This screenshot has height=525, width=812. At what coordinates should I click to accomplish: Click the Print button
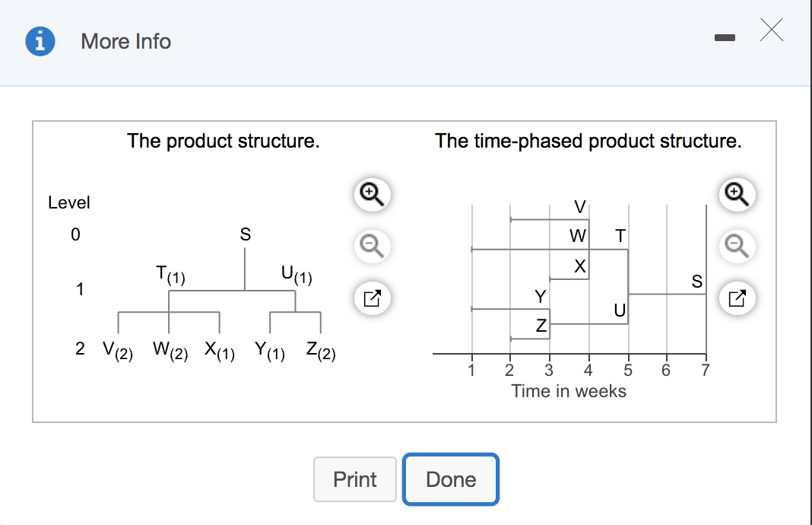coord(354,479)
